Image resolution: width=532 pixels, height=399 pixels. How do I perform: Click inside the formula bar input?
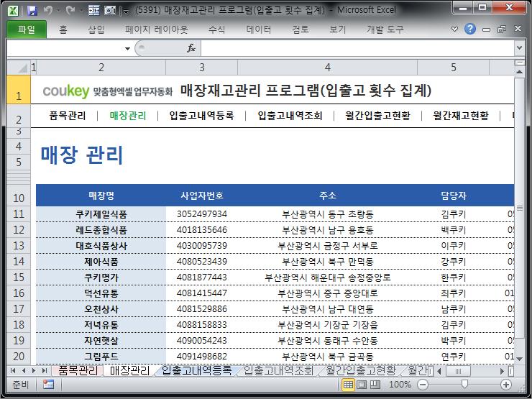[357, 48]
